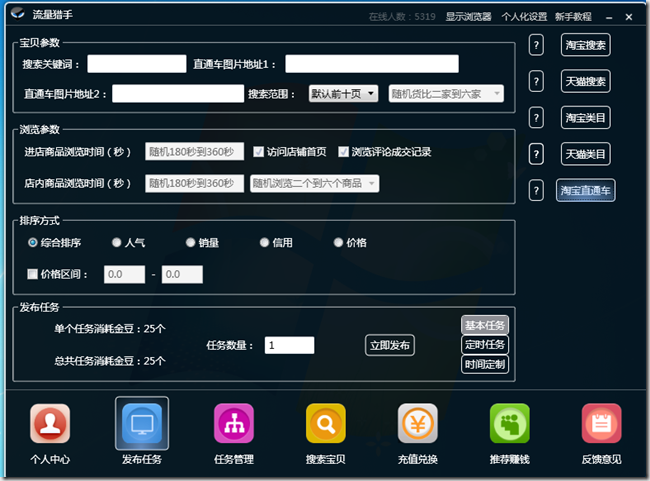650x481 pixels.
Task: Click help icon beside 淘宝搜索
Action: point(536,45)
